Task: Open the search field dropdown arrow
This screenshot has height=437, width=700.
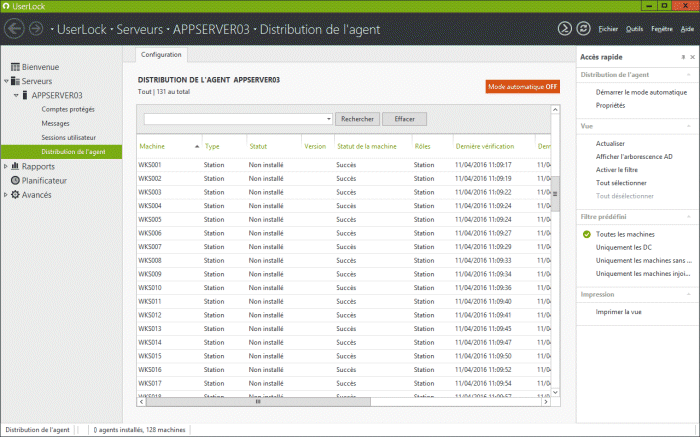Action: click(x=329, y=119)
